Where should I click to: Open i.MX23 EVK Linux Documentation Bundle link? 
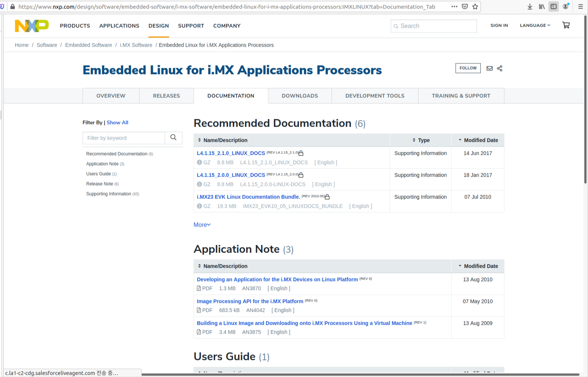[248, 197]
